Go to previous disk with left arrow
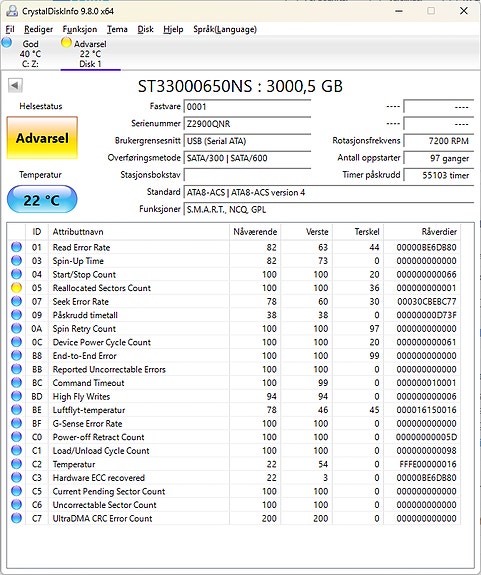The image size is (481, 575). (x=15, y=85)
